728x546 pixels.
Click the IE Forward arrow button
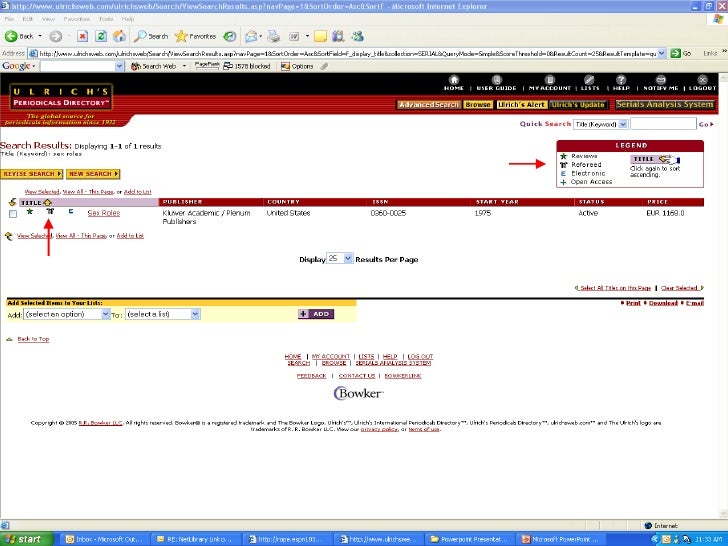[56, 36]
